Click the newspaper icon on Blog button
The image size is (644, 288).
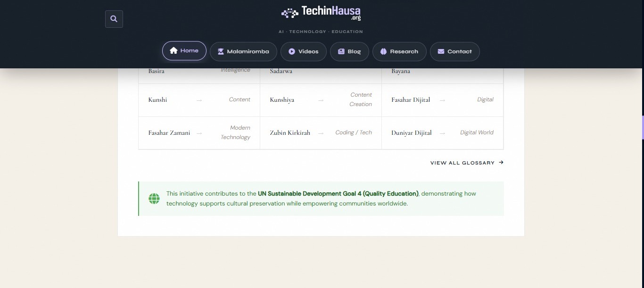340,51
